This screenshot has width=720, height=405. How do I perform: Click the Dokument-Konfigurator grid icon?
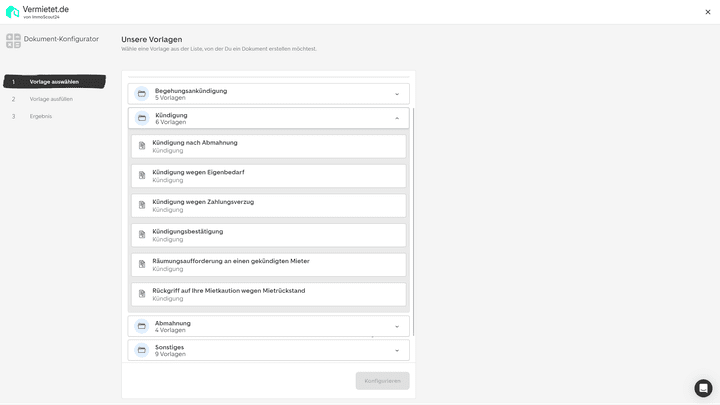coord(13,41)
